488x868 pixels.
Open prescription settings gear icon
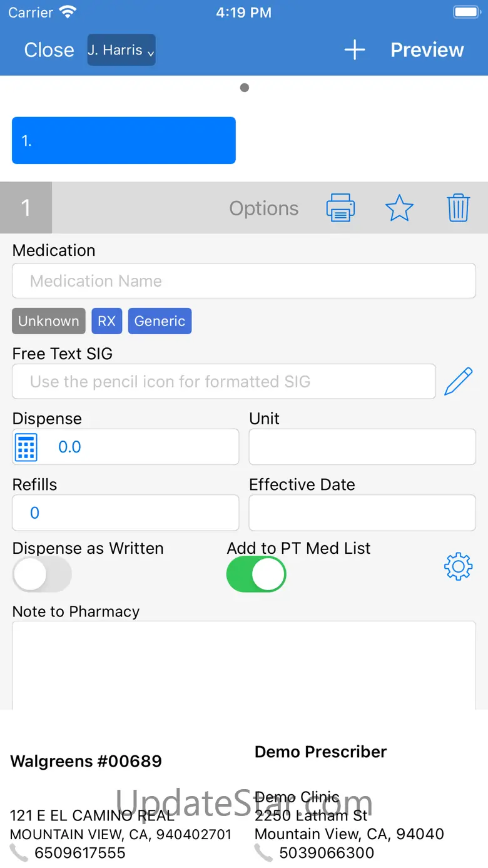458,566
